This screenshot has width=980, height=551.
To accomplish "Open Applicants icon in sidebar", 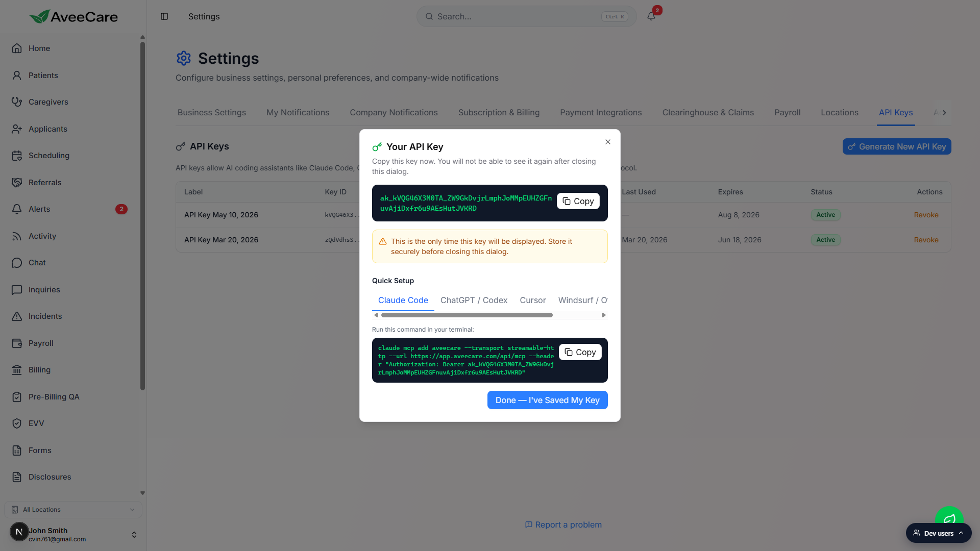I will [x=17, y=129].
